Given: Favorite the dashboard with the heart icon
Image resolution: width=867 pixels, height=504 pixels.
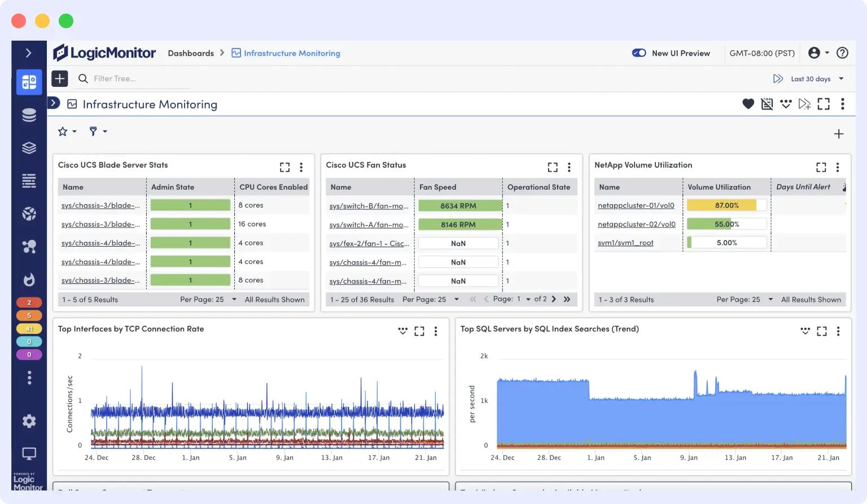Looking at the screenshot, I should pos(748,104).
